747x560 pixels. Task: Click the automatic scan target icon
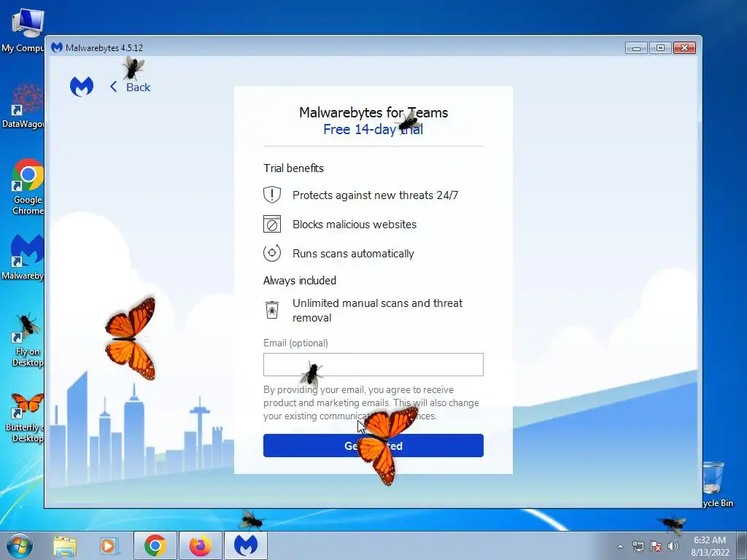[x=272, y=253]
